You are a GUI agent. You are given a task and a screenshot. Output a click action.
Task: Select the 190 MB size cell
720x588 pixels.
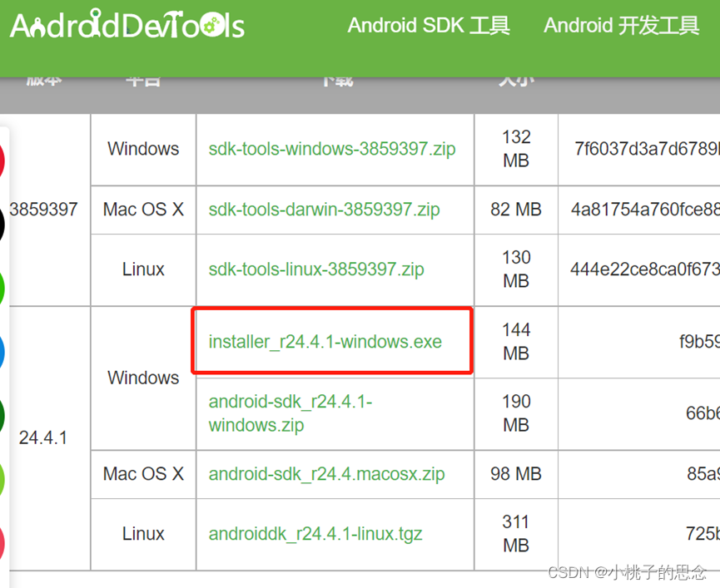516,413
